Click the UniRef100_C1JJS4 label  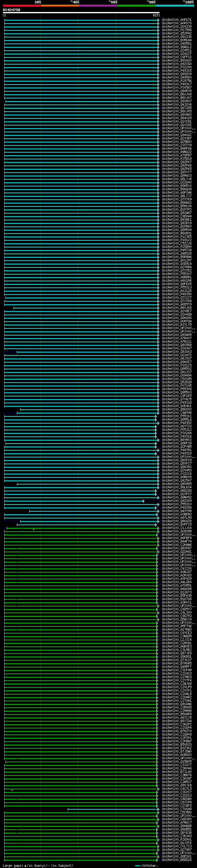(177, 528)
